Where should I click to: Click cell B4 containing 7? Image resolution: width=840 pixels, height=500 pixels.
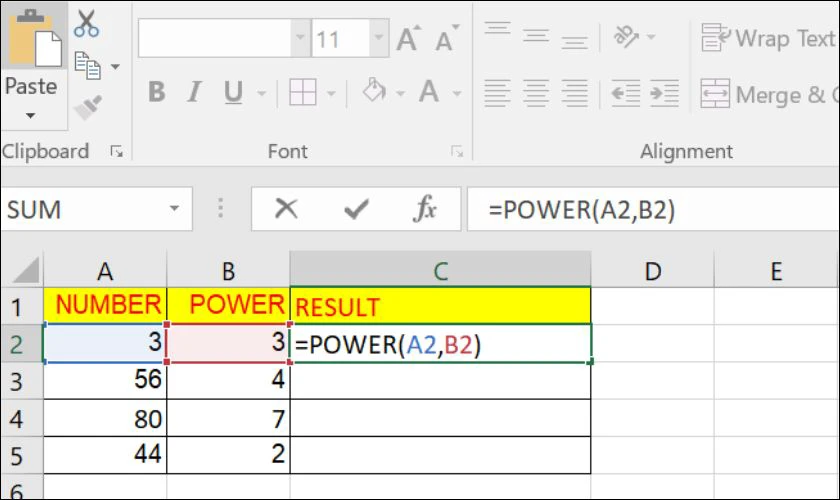coord(228,418)
